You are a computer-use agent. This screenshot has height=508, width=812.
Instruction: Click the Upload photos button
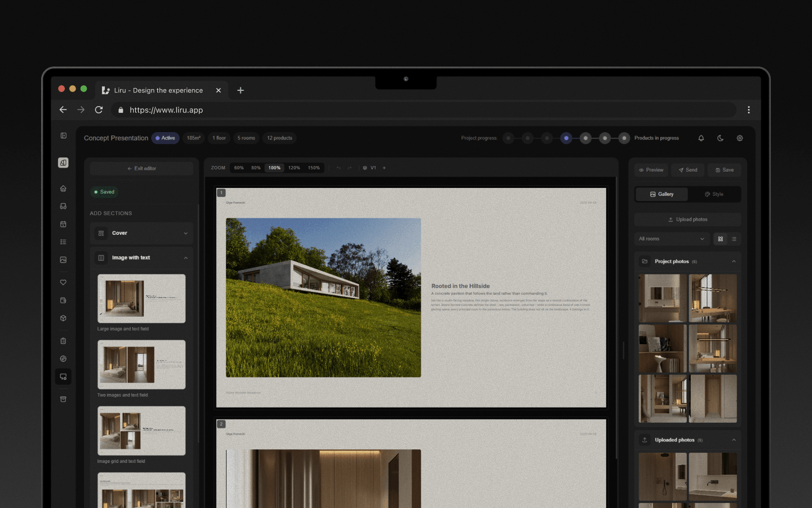click(x=687, y=219)
